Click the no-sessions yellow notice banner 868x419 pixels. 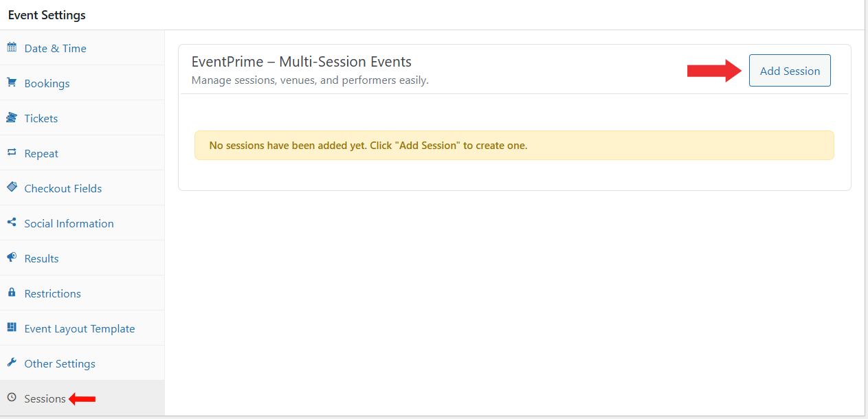(514, 146)
